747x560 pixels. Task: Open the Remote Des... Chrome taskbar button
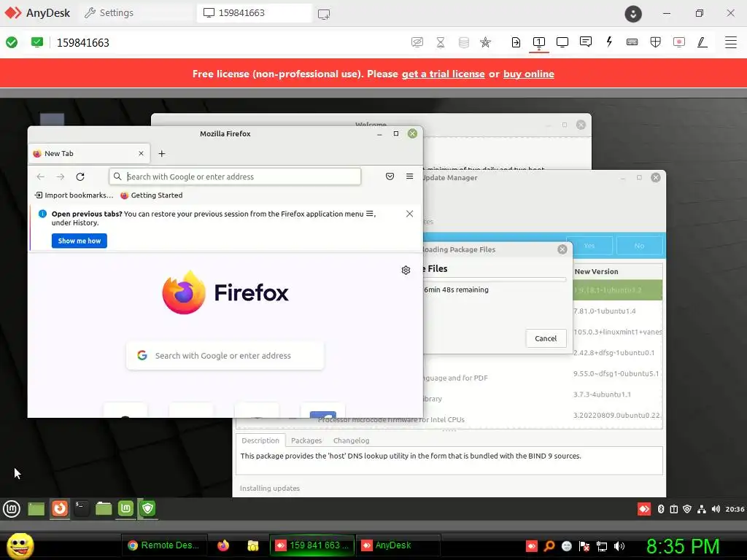164,545
